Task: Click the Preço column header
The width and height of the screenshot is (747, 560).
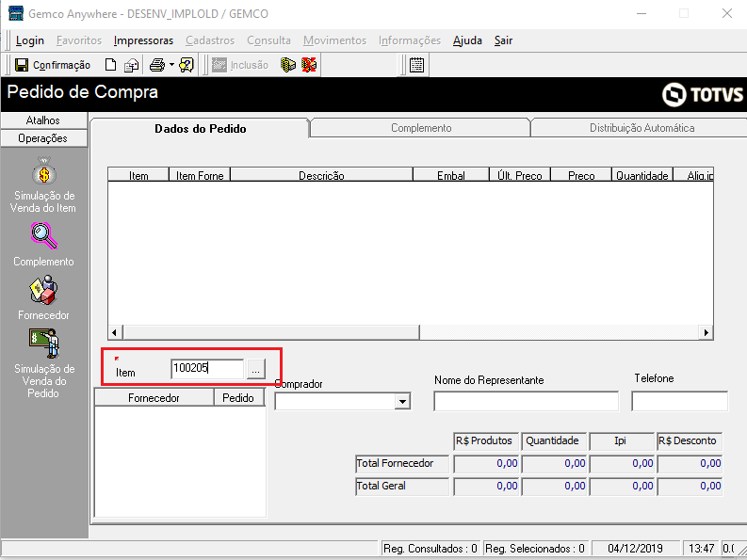Action: [x=581, y=175]
